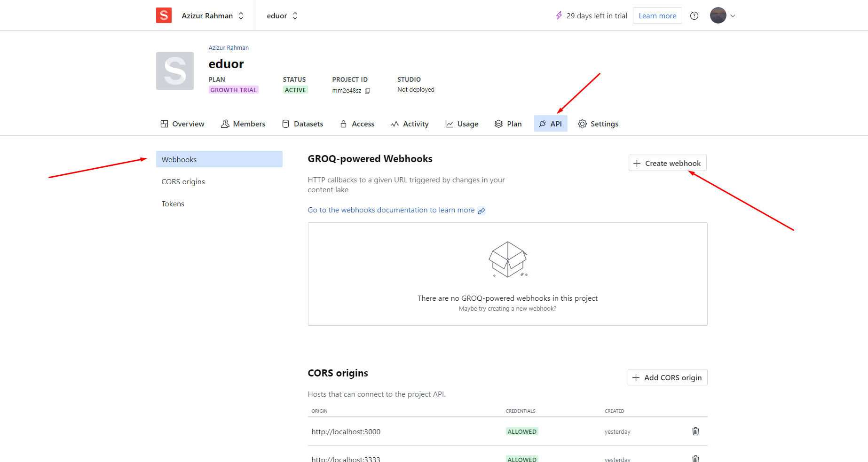Screen dimensions: 868x462
Task: Copy the project ID mm2e48sz
Action: pos(368,91)
